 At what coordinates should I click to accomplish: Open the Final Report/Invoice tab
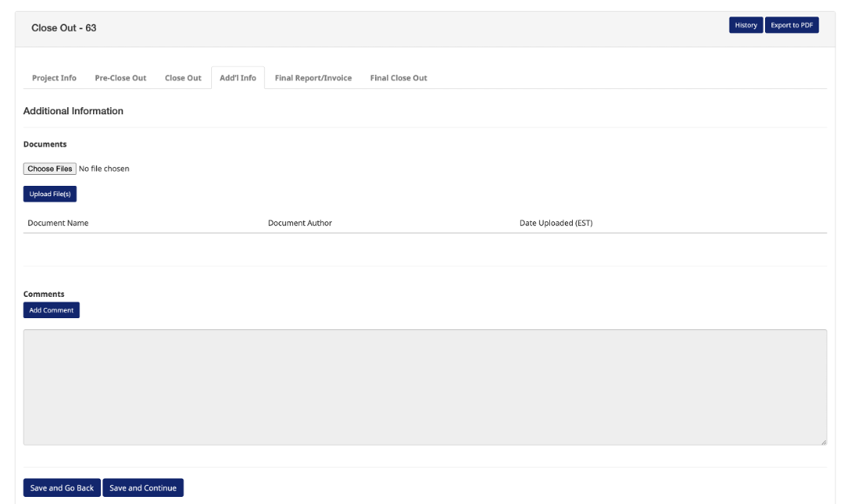tap(313, 78)
